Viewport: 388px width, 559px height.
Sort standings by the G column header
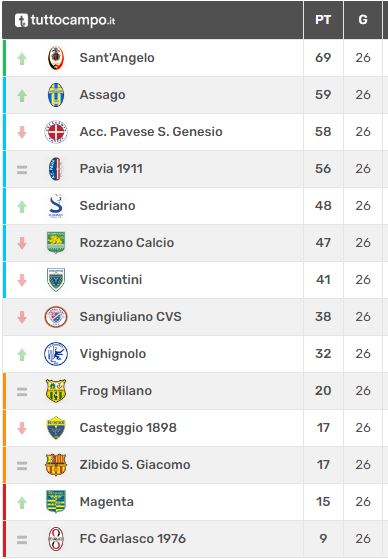click(x=363, y=20)
